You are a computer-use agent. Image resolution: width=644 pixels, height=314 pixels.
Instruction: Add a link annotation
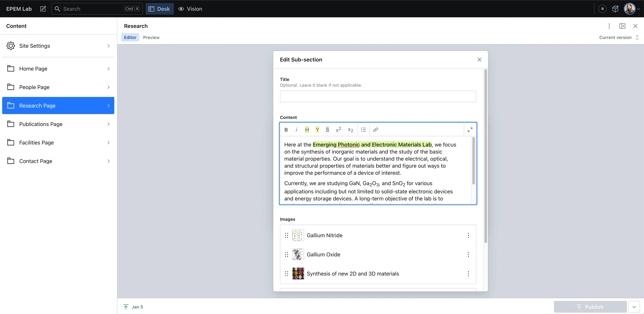(x=375, y=130)
